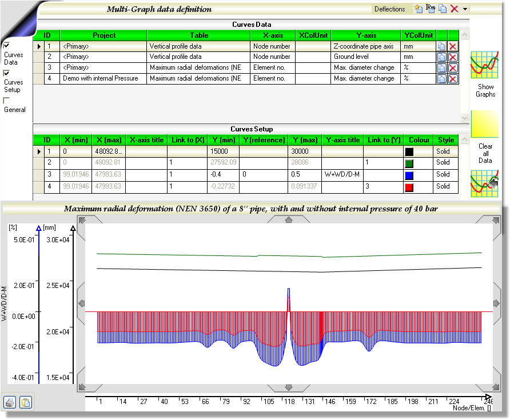Click the yellow Clear all Data icon
510x420 pixels.
point(485,125)
